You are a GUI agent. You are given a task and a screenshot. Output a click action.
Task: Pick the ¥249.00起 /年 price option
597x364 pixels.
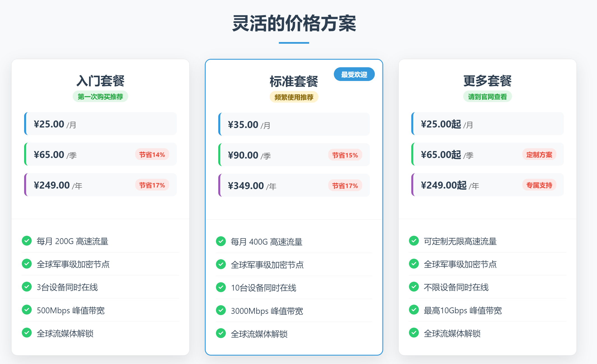(487, 185)
